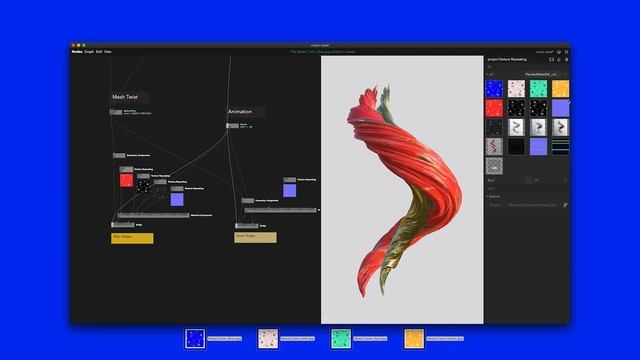Screen dimensions: 640x360
Task: Click the middle icon in the inspector header
Action: point(559,60)
